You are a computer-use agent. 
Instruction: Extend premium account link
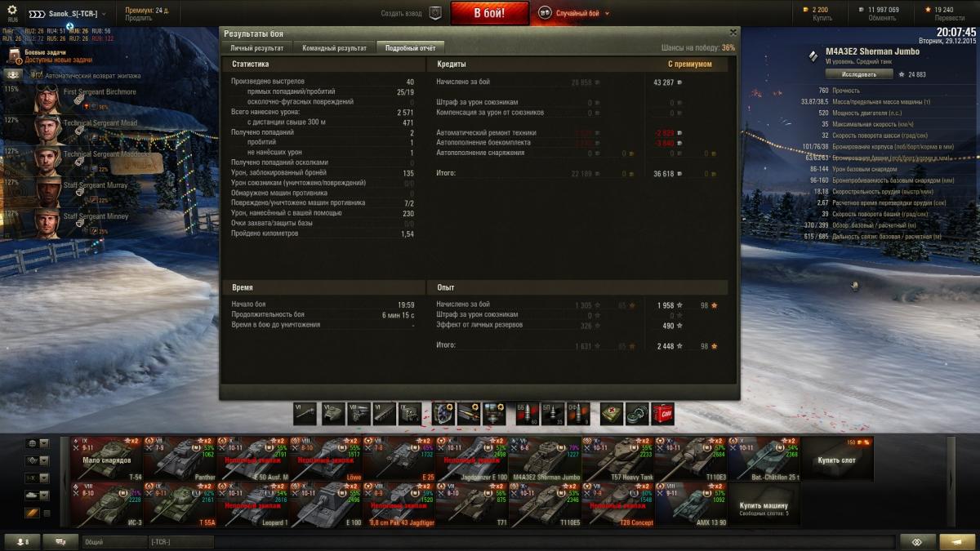pyautogui.click(x=139, y=19)
